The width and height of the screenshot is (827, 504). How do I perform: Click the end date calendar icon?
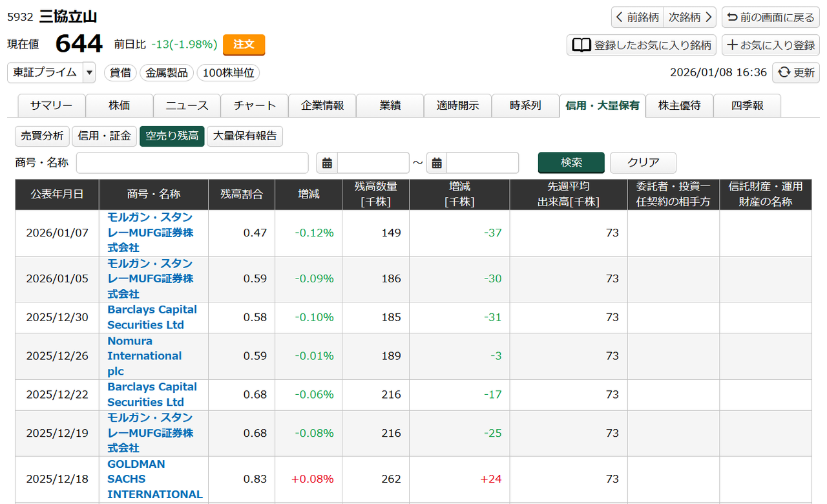point(437,163)
